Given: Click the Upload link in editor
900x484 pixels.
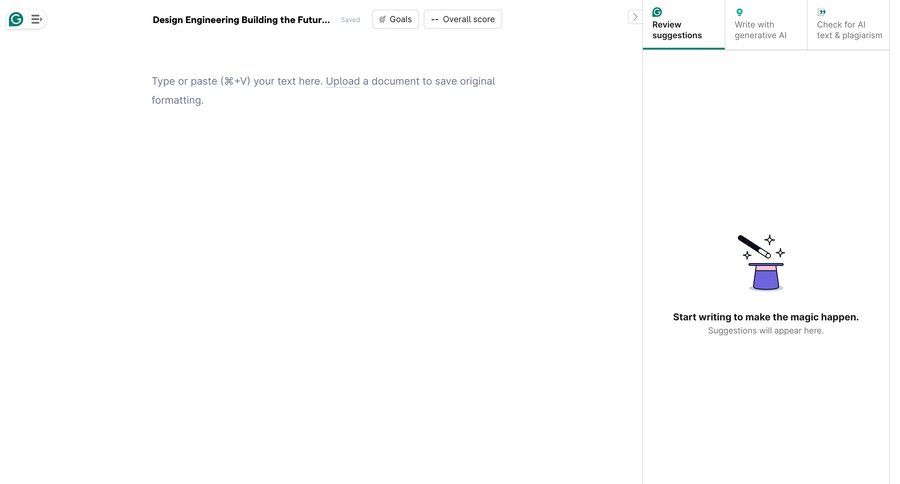Looking at the screenshot, I should point(343,81).
